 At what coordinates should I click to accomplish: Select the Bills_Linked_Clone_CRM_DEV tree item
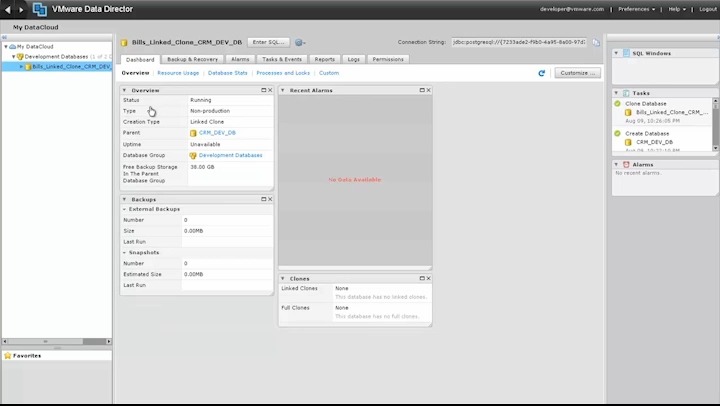tap(72, 67)
